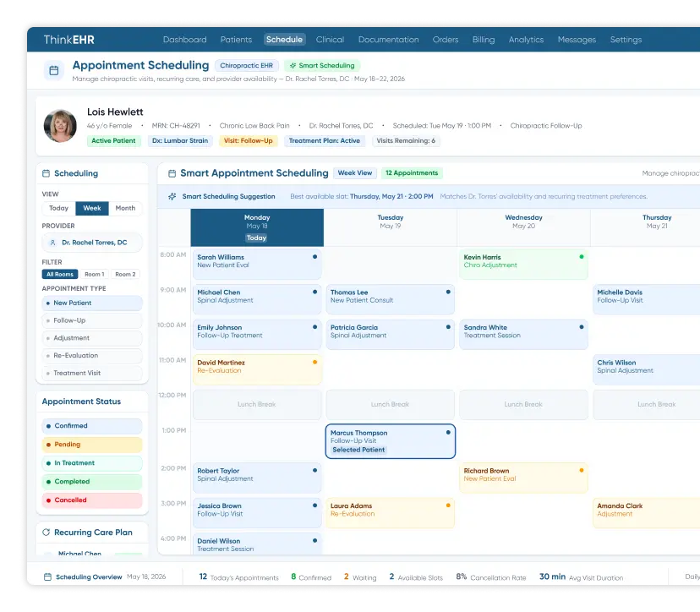Open the Dr. Rachel Torres provider selector
Screen dimensions: 700x612
coord(92,243)
